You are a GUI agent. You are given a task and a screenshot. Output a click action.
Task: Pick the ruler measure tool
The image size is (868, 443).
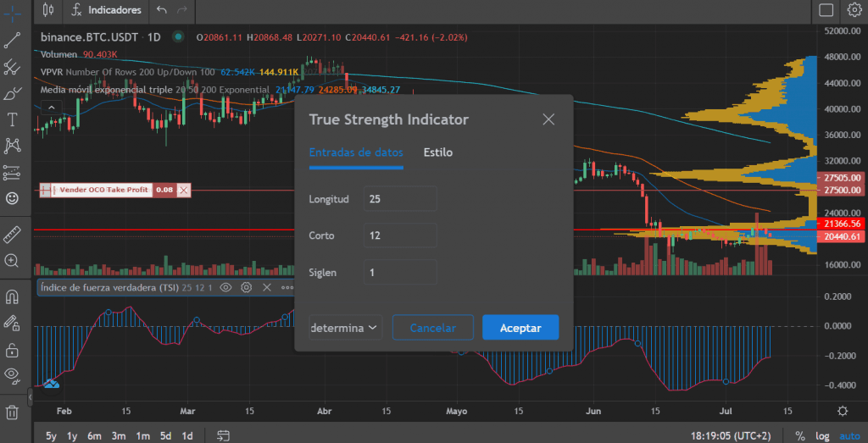click(12, 233)
